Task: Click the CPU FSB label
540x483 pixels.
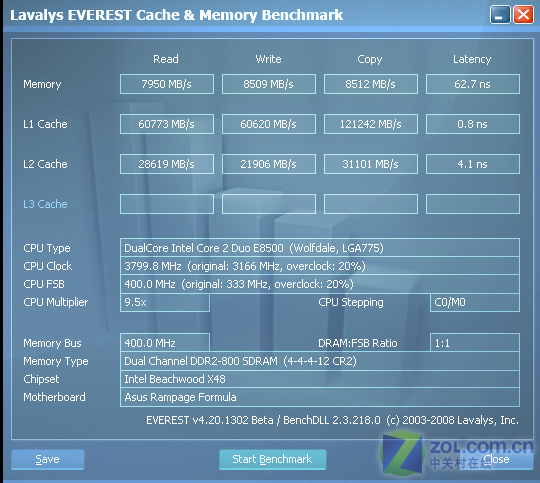Action: point(44,284)
